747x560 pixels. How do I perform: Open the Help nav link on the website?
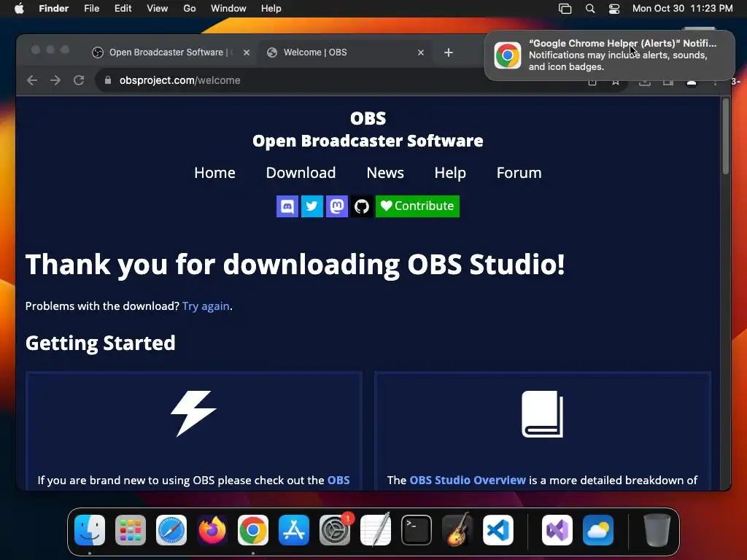tap(449, 173)
